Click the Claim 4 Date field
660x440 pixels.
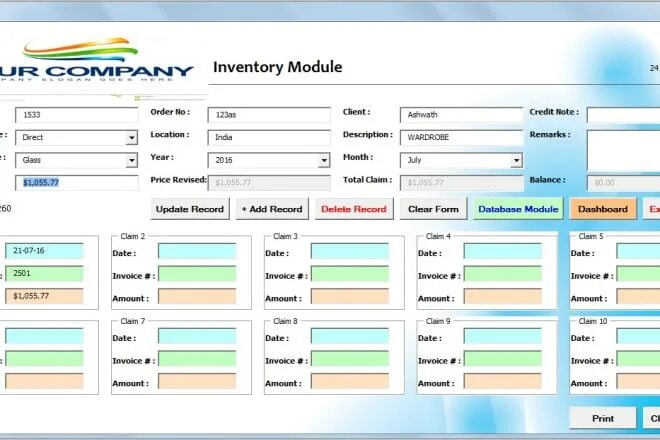503,251
